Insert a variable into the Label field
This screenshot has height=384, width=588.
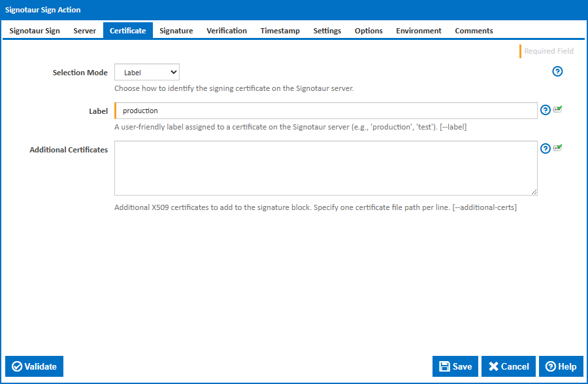pyautogui.click(x=557, y=109)
